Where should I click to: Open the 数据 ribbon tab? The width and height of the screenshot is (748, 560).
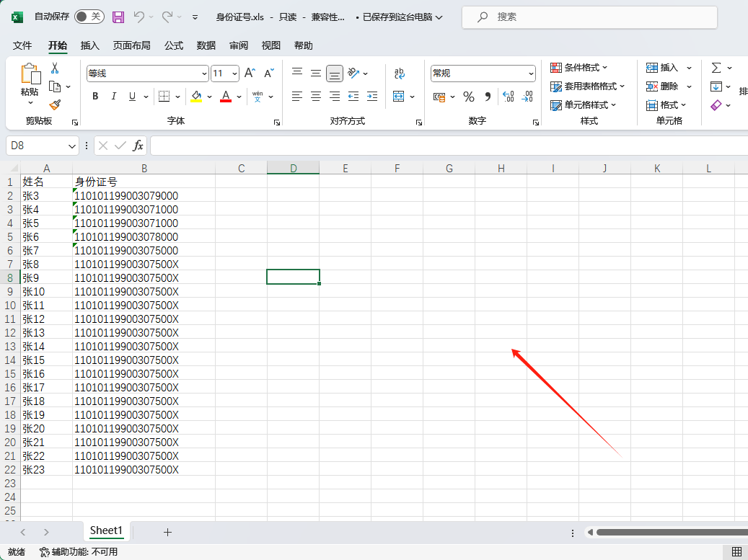click(x=206, y=45)
